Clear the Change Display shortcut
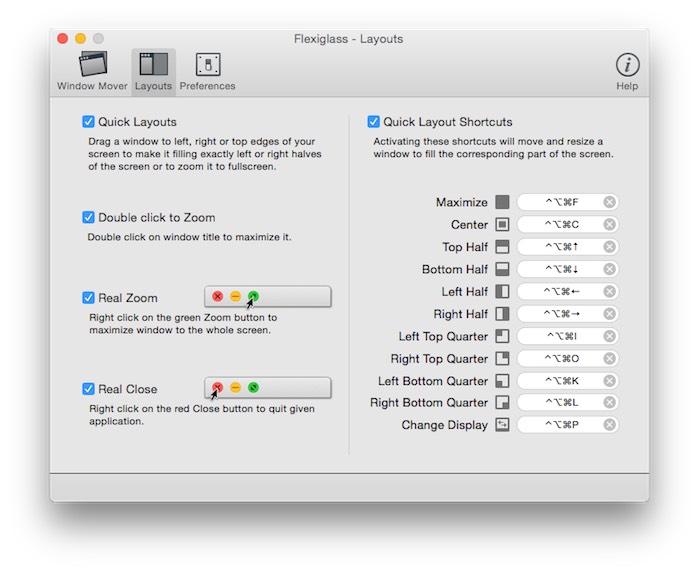The width and height of the screenshot is (700, 573). pos(609,424)
